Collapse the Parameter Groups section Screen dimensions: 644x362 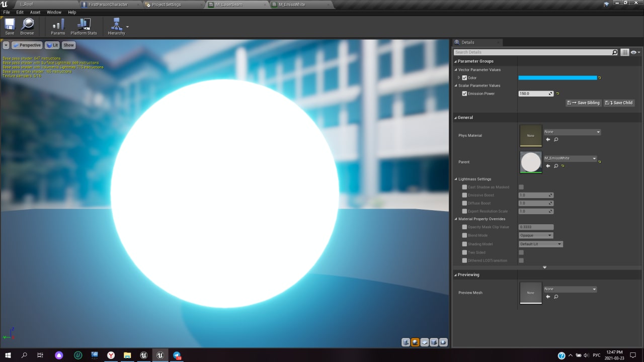click(x=455, y=61)
